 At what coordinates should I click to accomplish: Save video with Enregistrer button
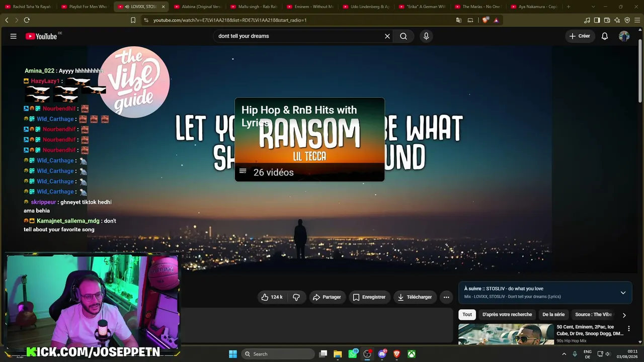369,297
